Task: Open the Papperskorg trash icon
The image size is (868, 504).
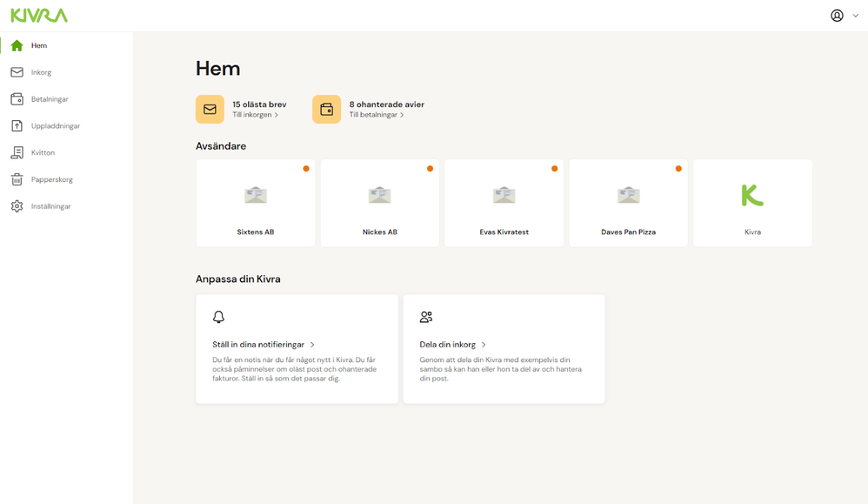Action: (x=17, y=179)
